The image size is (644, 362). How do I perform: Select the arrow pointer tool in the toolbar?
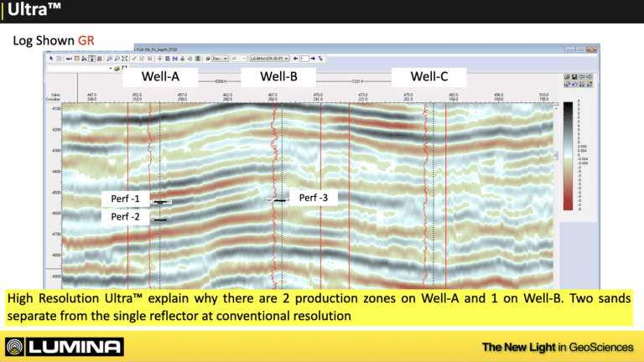[x=51, y=59]
